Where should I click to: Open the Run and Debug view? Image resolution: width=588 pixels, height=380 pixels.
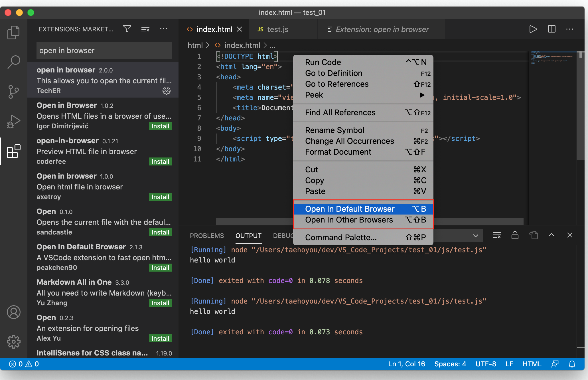pyautogui.click(x=13, y=122)
